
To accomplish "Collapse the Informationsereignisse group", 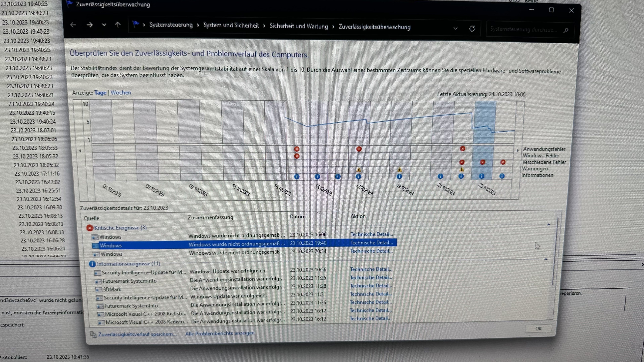I will (x=546, y=259).
